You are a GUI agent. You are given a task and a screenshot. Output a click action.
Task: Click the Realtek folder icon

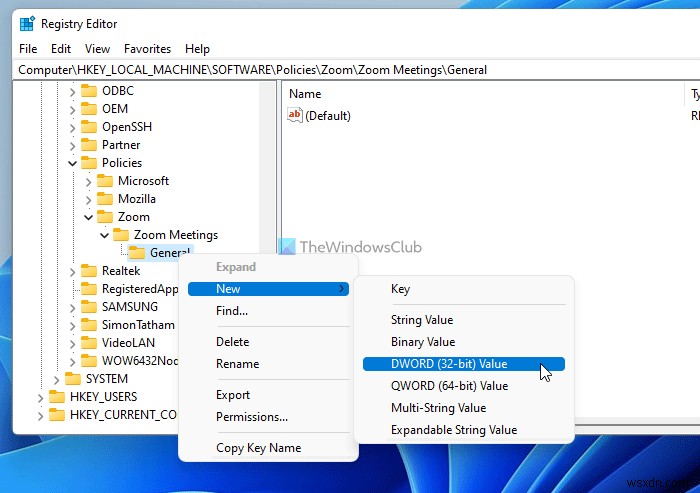click(89, 271)
